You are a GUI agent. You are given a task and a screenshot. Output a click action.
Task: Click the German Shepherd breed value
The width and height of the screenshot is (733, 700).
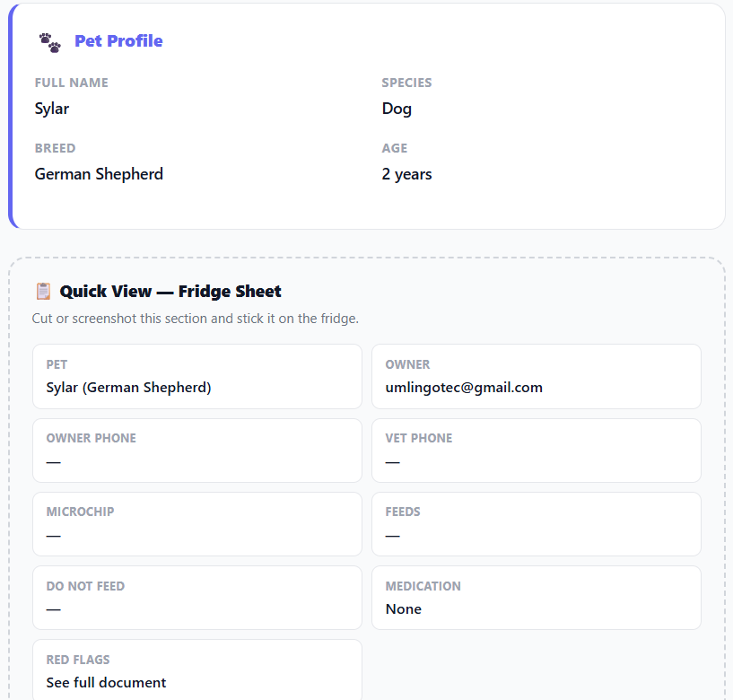[x=99, y=174]
